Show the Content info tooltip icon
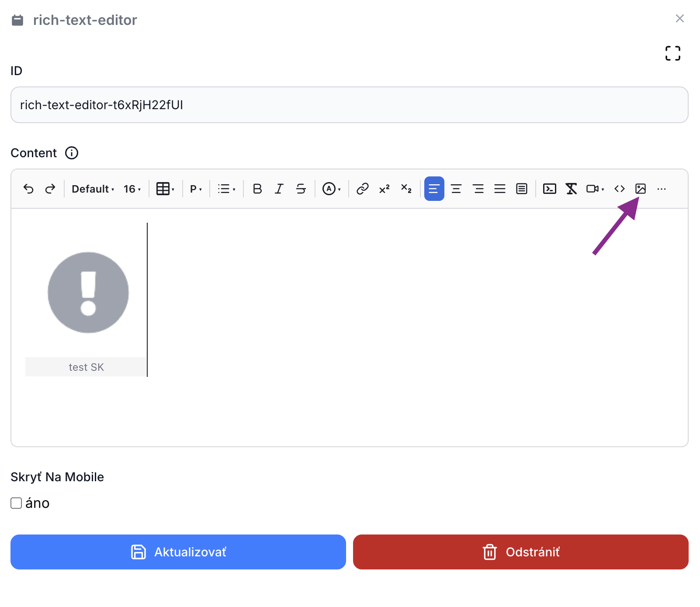 click(72, 153)
